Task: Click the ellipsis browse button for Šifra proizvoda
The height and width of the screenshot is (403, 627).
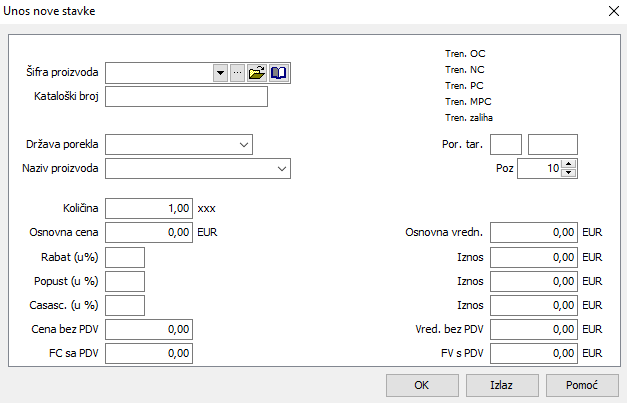Action: pos(237,73)
